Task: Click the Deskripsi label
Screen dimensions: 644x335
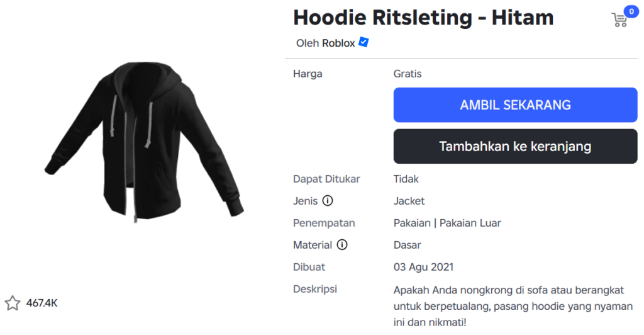Action: coord(315,289)
